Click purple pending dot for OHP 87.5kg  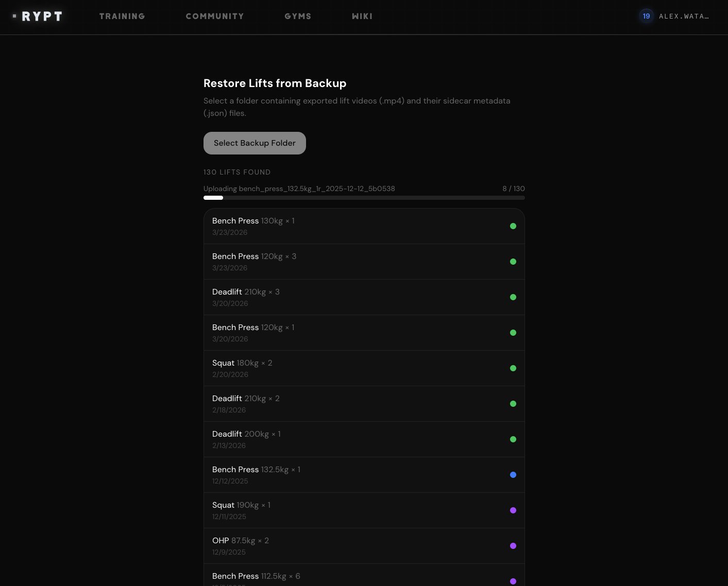[513, 546]
